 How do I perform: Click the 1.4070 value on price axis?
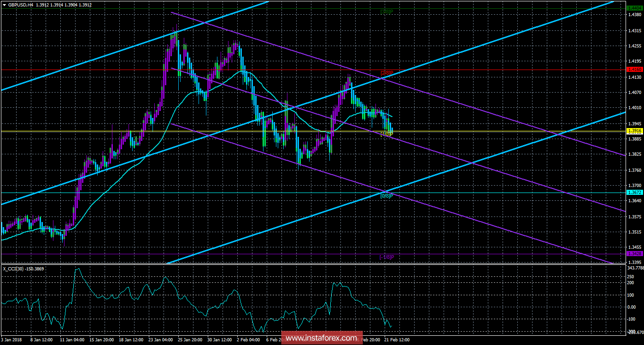point(634,92)
